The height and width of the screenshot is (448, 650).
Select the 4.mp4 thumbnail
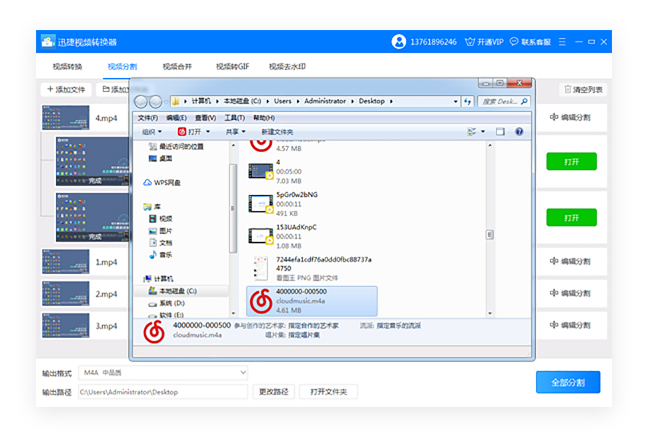coord(65,118)
